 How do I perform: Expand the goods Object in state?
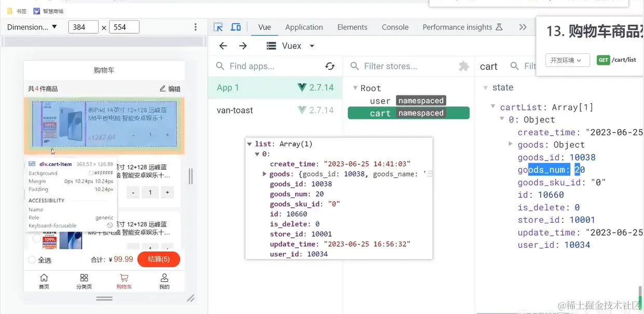[511, 144]
